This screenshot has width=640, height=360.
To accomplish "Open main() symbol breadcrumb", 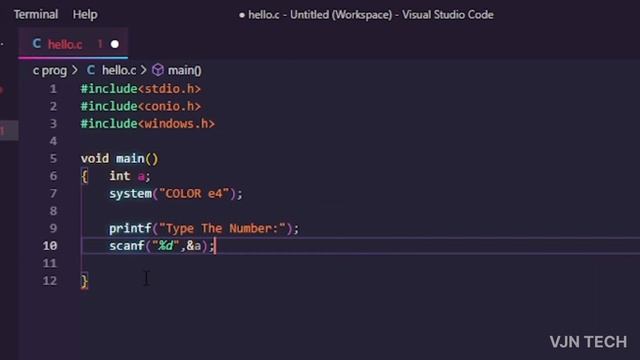I will tap(184, 71).
